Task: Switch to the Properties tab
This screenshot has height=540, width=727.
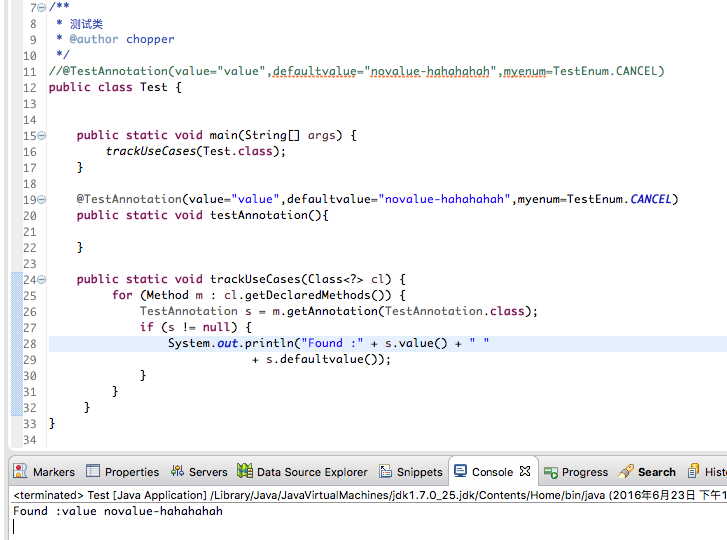Action: point(123,472)
